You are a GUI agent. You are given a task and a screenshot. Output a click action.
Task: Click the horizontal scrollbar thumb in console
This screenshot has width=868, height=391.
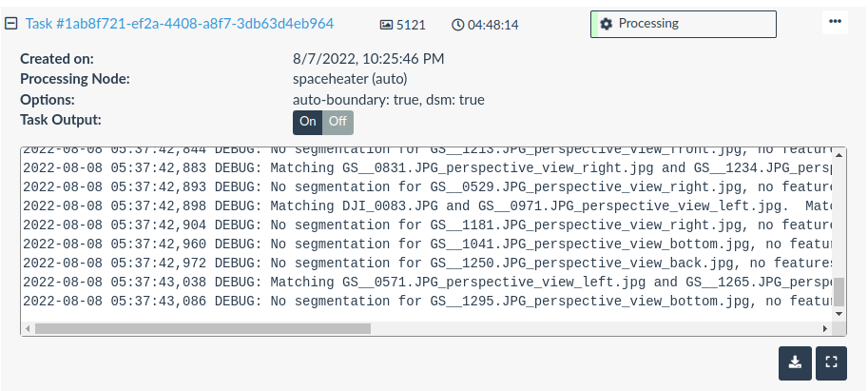pyautogui.click(x=203, y=328)
